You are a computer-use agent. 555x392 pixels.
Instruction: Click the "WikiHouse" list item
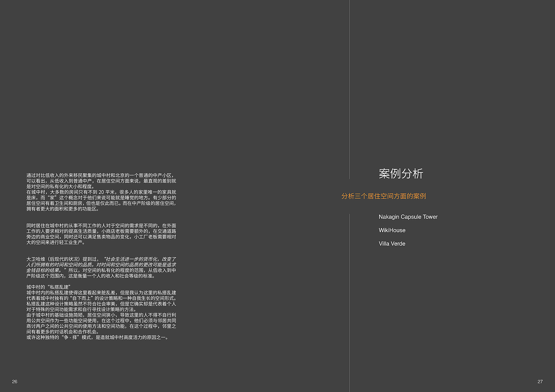coord(392,230)
